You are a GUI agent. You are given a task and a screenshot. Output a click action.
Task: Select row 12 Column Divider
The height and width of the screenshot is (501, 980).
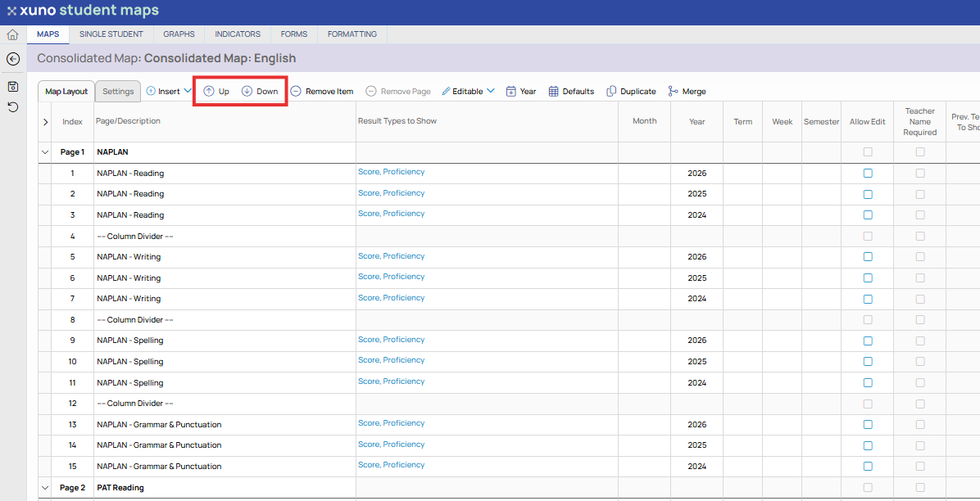click(135, 404)
